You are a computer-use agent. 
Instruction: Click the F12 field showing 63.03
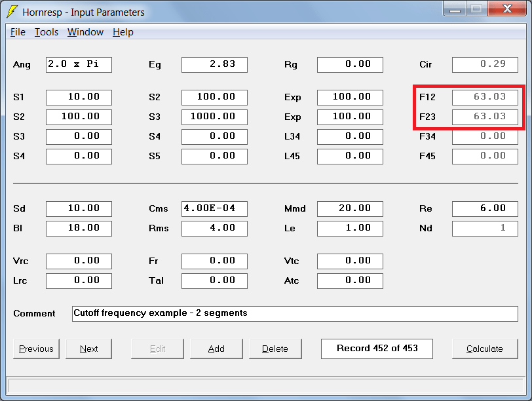485,98
